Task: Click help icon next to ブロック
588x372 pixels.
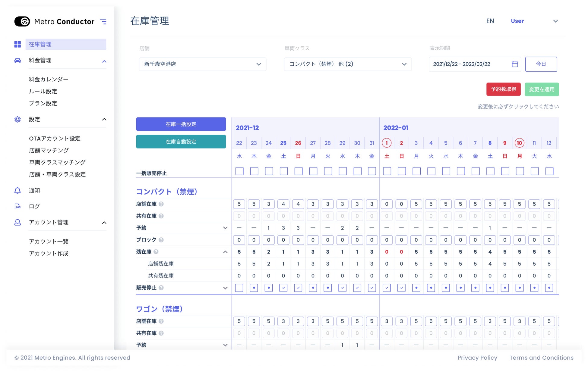Action: [x=161, y=240]
